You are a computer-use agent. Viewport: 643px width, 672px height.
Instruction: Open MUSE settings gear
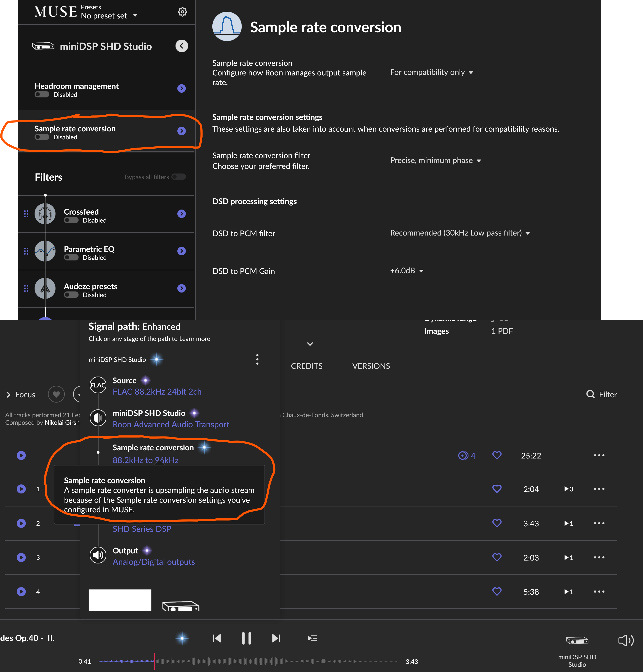182,12
